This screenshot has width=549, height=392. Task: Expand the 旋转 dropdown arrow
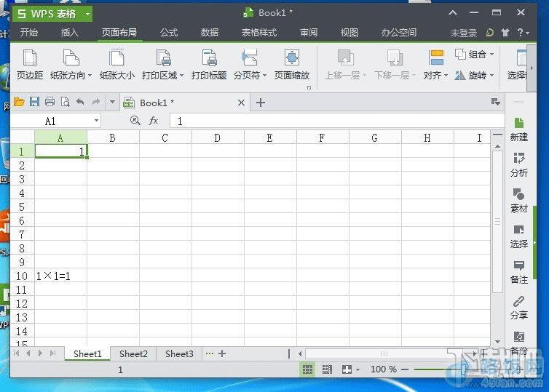(x=491, y=75)
